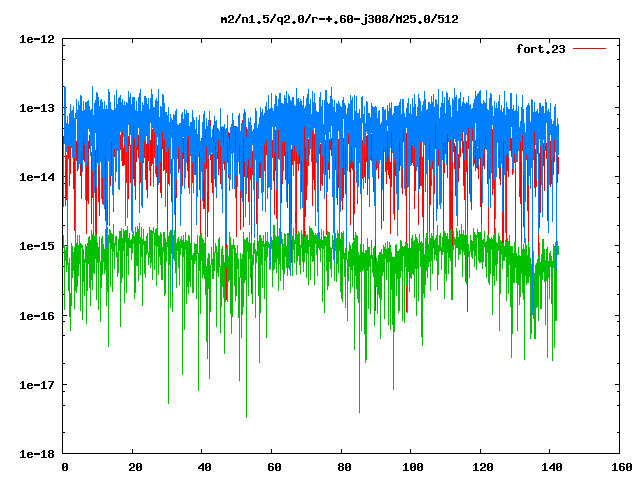
Task: Select the 1e-17 y-axis label
Action: click(37, 385)
